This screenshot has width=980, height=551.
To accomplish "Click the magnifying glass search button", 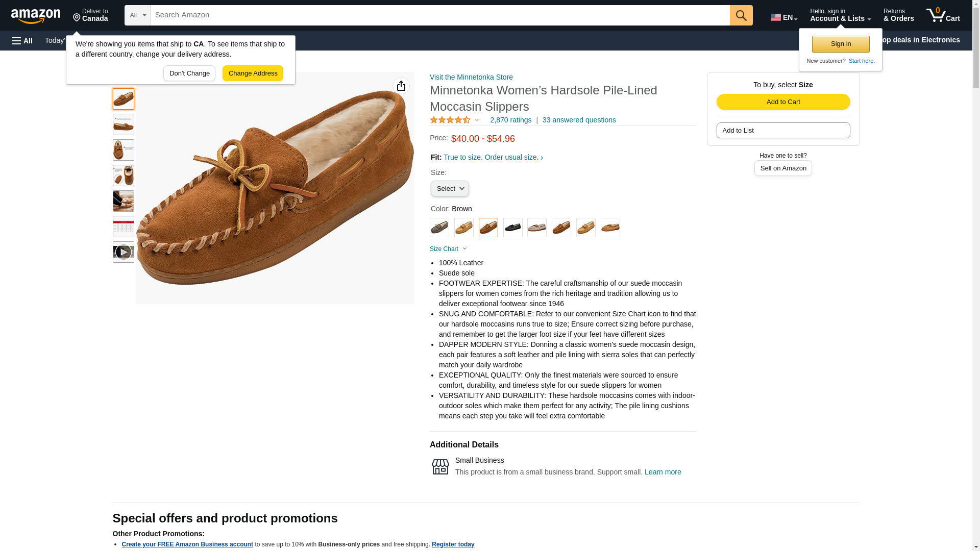I will [741, 15].
